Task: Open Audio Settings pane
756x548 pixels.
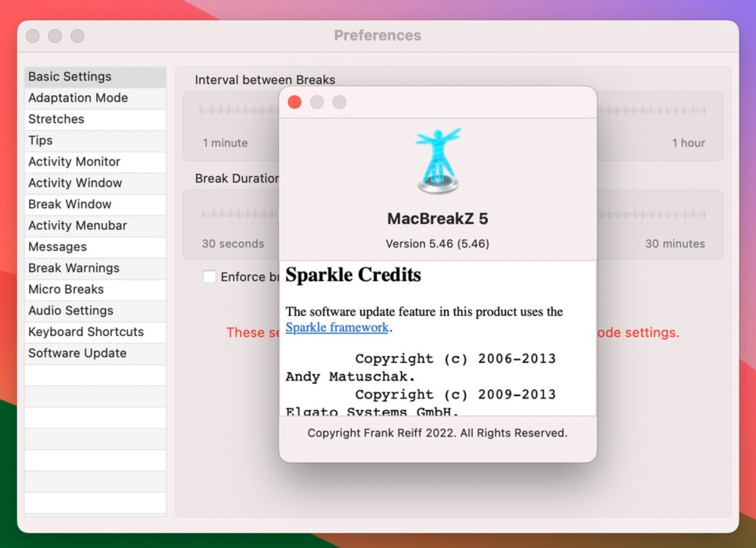Action: pos(95,310)
